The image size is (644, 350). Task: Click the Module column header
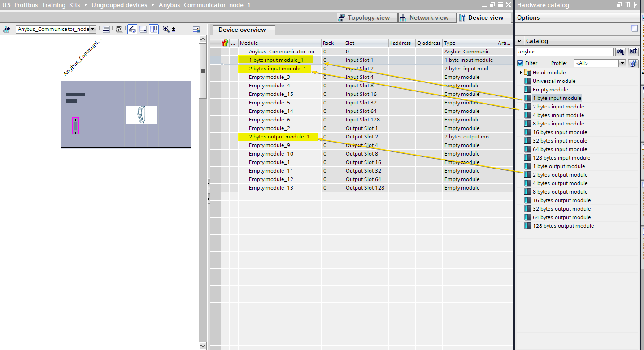[279, 43]
